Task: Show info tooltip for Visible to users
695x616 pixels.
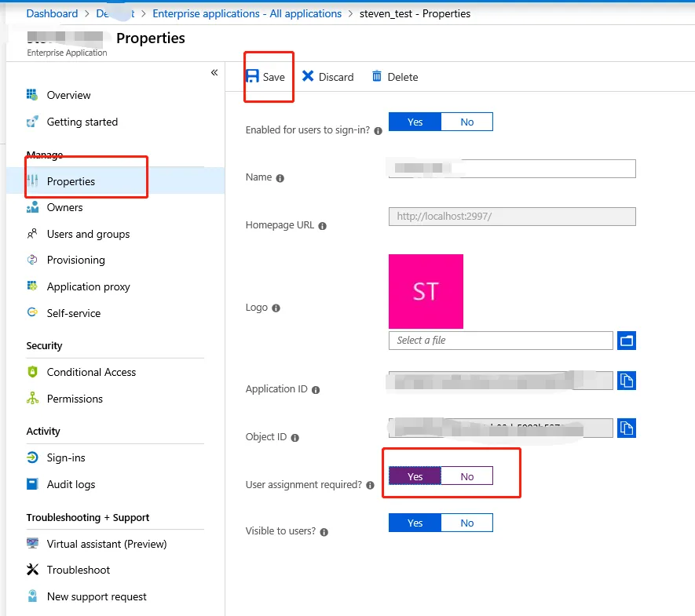Action: tap(324, 532)
